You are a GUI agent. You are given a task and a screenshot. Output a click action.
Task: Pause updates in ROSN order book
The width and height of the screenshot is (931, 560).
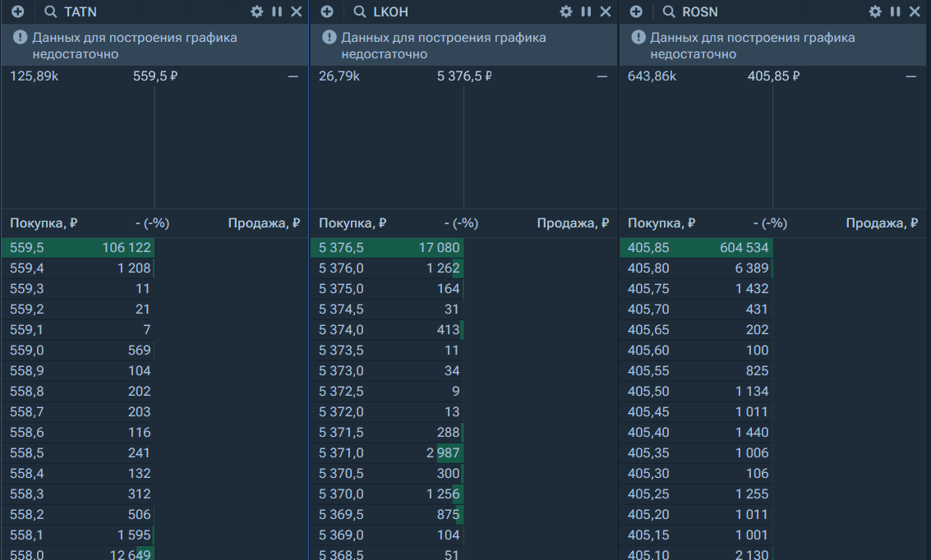coord(896,11)
